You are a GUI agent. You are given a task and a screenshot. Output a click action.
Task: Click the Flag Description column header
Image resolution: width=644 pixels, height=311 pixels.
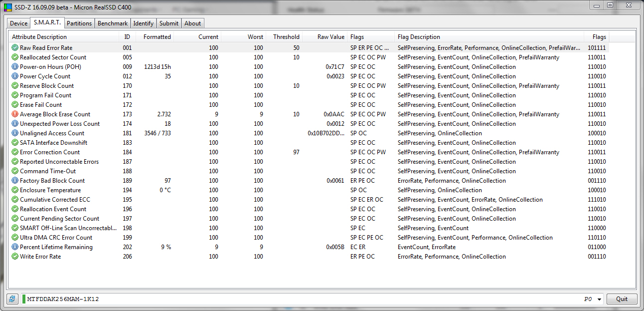click(x=489, y=37)
